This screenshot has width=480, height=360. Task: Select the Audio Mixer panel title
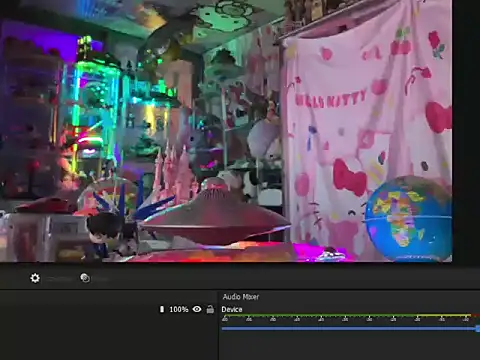click(241, 297)
